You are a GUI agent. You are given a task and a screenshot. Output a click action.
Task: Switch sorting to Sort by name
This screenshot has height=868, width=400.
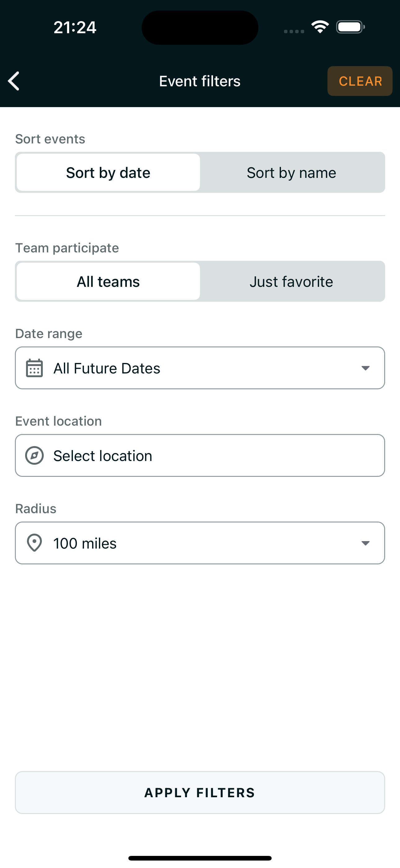[291, 173]
